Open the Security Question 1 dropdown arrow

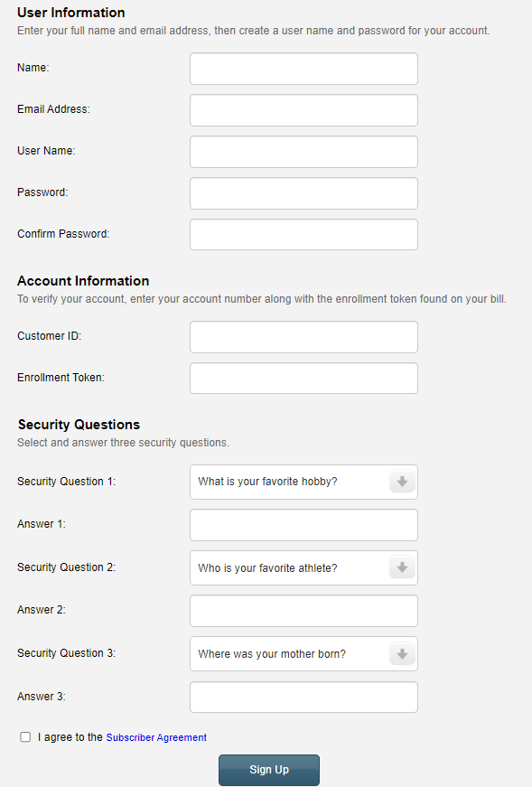[x=401, y=482]
